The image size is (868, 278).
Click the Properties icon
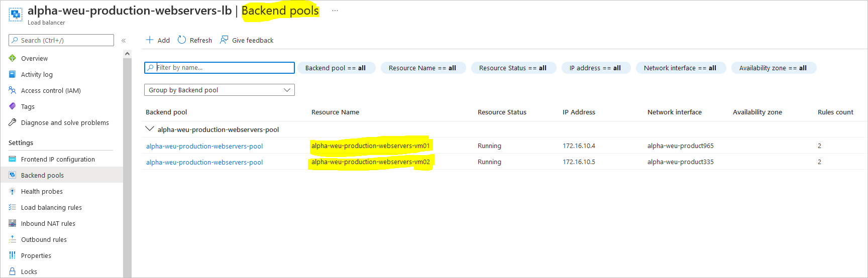tap(13, 255)
